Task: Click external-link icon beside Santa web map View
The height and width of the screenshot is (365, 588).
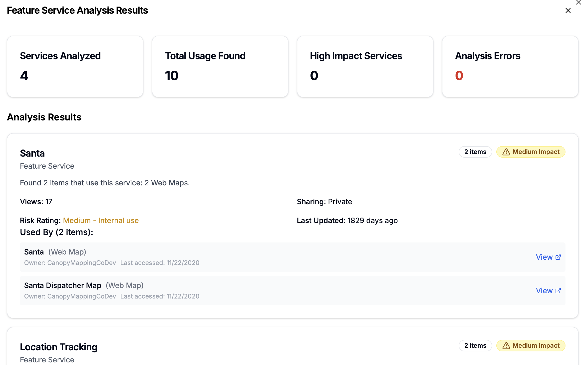Action: coord(558,257)
